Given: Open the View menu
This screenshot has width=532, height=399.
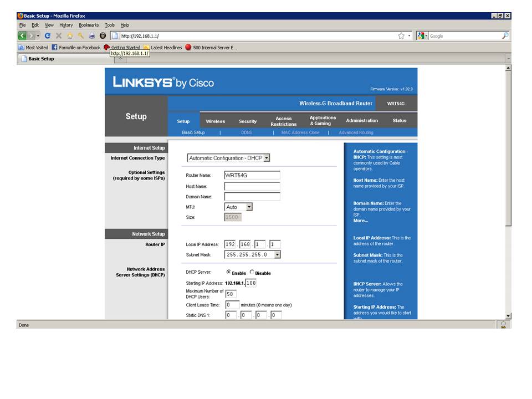Looking at the screenshot, I should (x=49, y=25).
